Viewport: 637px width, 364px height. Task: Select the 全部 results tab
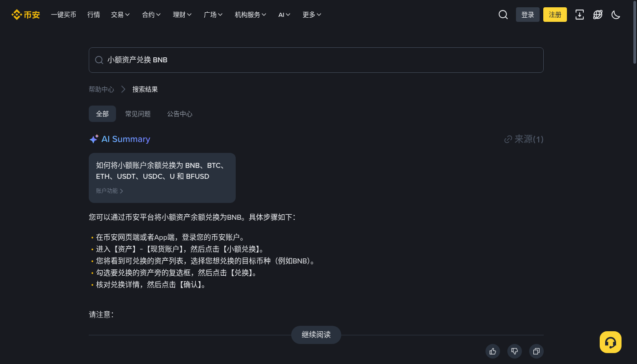[102, 114]
